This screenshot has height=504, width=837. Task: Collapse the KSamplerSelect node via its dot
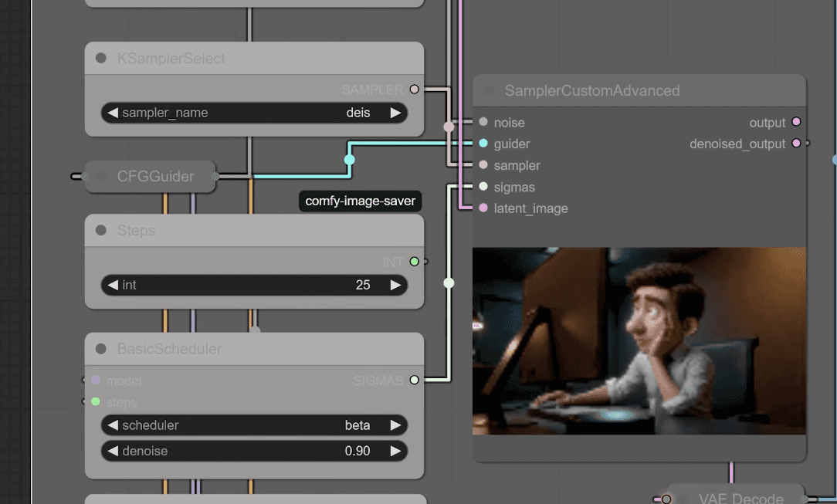coord(101,58)
